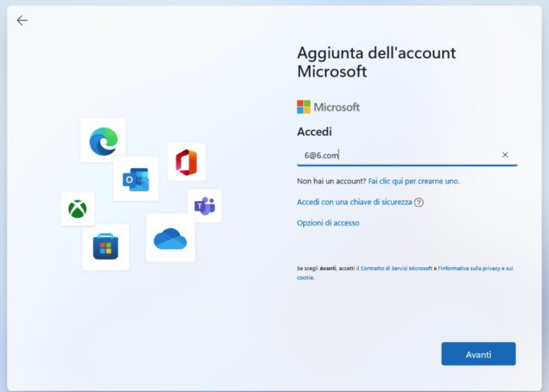The width and height of the screenshot is (549, 392).
Task: Click the Microsoft Edge icon
Action: (103, 141)
